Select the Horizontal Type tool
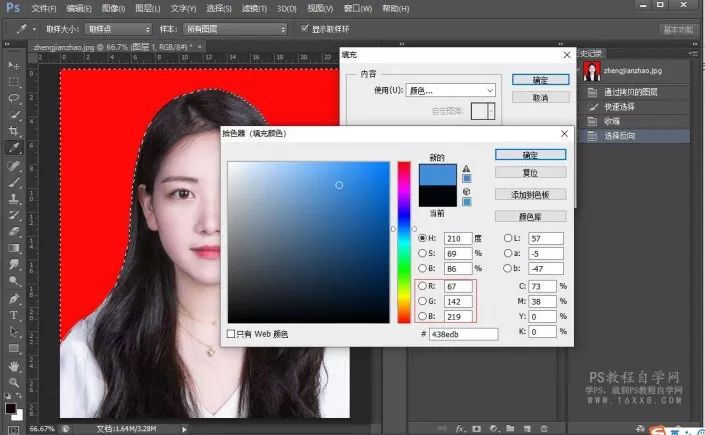Viewport: 705px width, 435px height. tap(14, 315)
